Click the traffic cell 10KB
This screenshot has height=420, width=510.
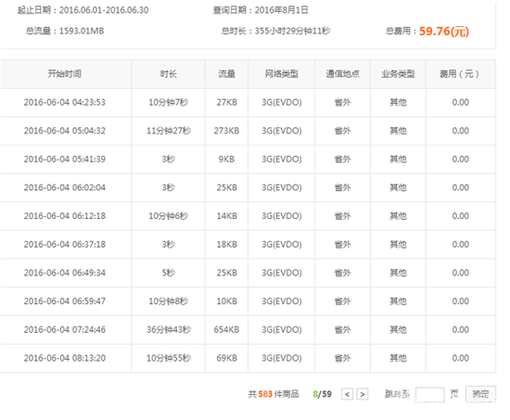coord(226,301)
